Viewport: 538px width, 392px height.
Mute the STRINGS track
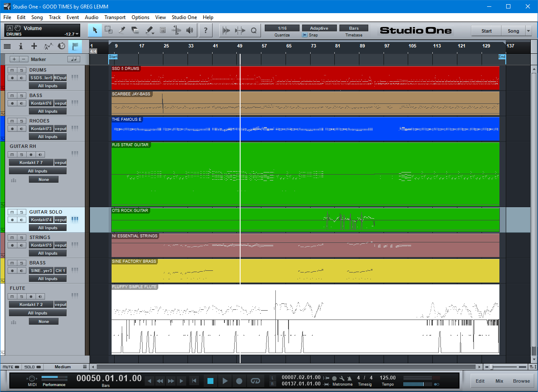pos(12,237)
